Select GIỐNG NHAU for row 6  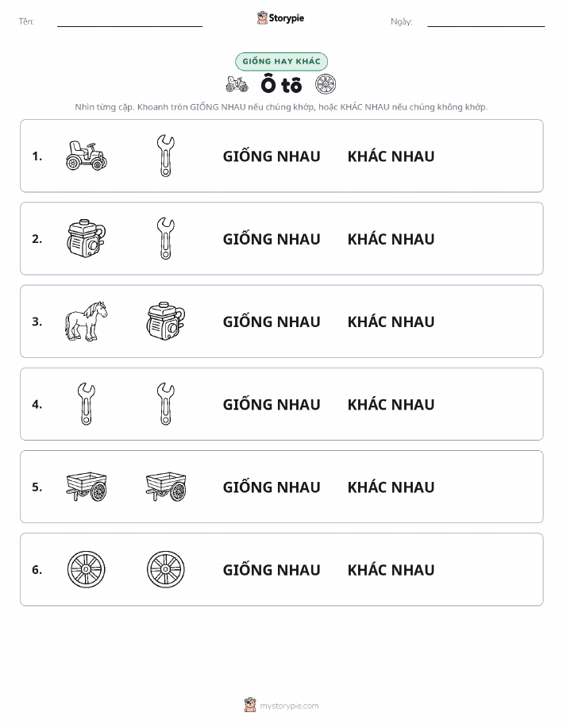[272, 570]
